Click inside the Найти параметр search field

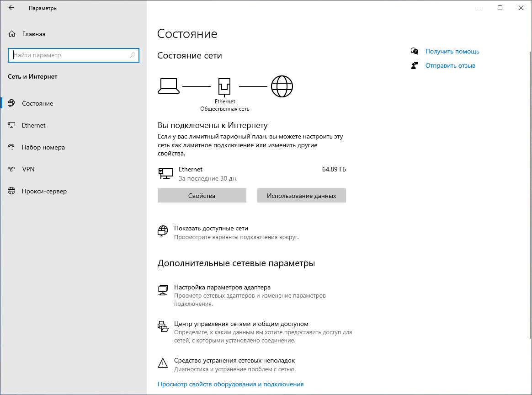(x=73, y=55)
